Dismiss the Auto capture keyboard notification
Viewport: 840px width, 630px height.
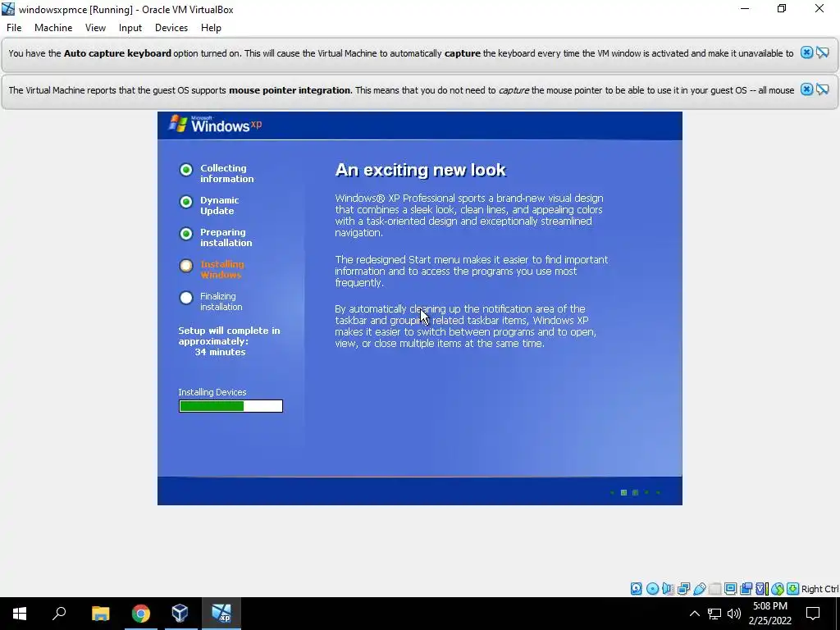click(x=806, y=52)
